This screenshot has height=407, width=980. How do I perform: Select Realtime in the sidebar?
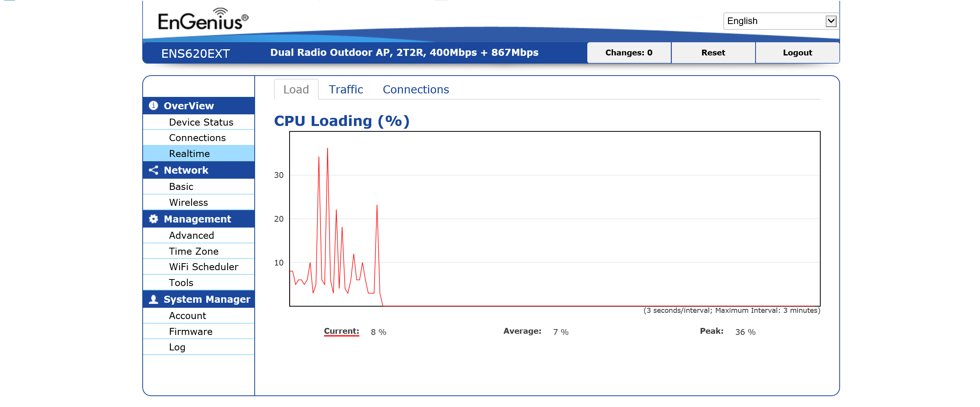click(199, 153)
